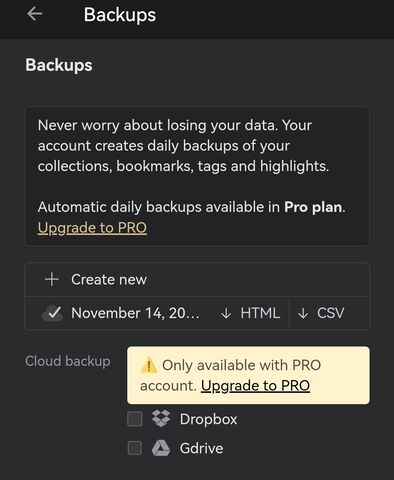Click the plus icon beside Create new
Screen dimensions: 394x480
coord(52,279)
